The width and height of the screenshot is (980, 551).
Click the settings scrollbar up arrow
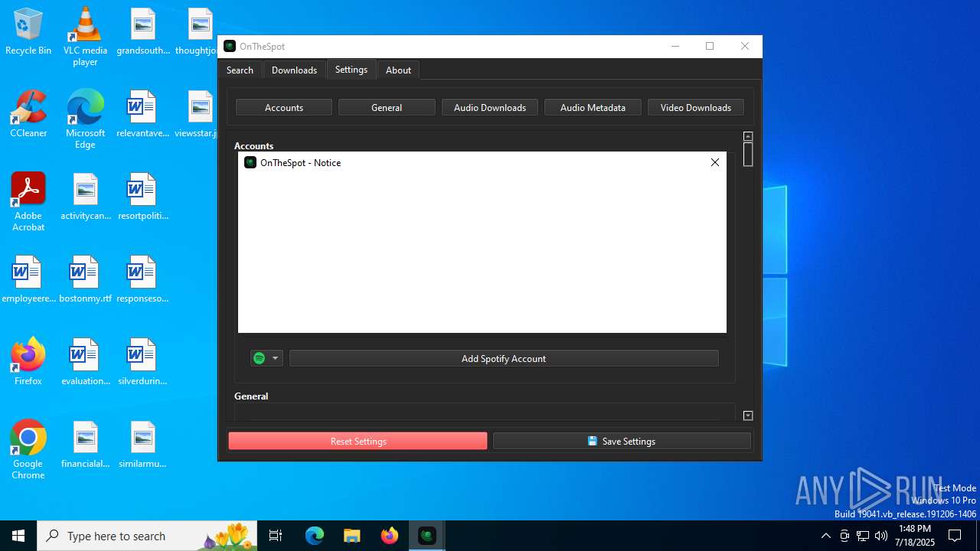click(748, 136)
